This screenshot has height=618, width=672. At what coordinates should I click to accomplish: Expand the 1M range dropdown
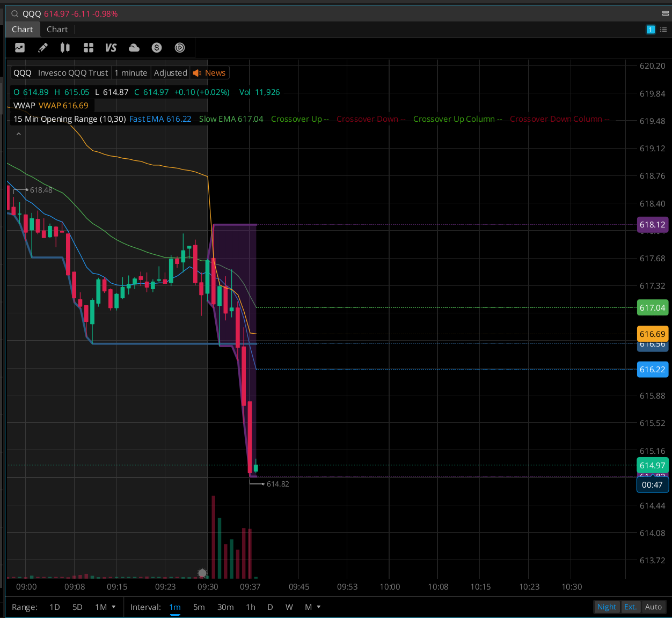106,607
